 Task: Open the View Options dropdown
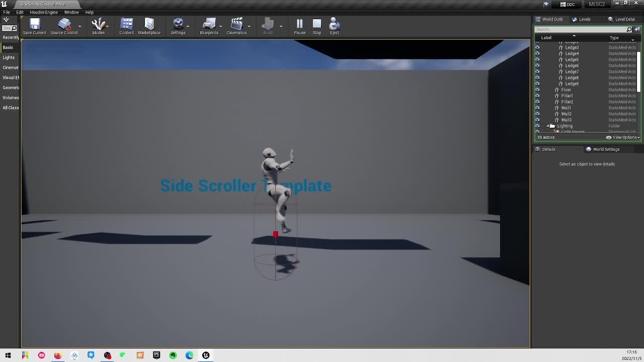(x=623, y=137)
